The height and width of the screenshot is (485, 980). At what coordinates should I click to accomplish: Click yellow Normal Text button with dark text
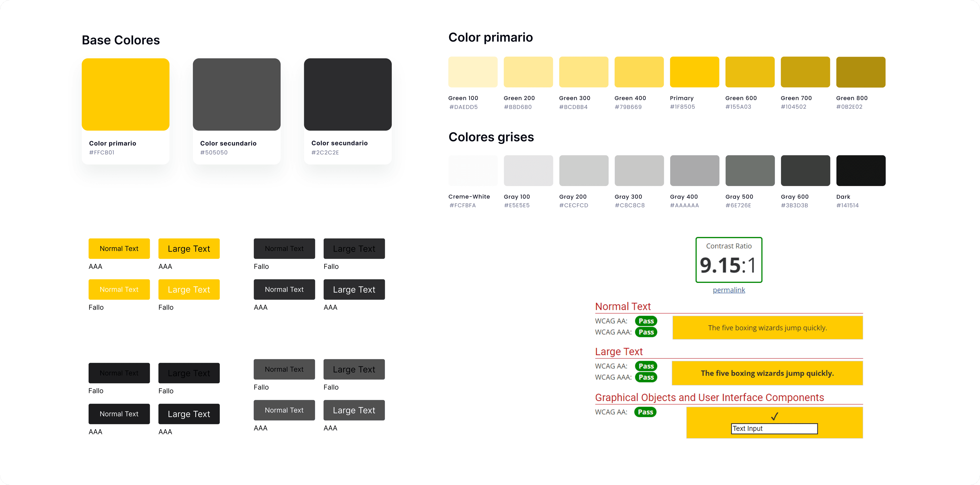click(x=119, y=249)
